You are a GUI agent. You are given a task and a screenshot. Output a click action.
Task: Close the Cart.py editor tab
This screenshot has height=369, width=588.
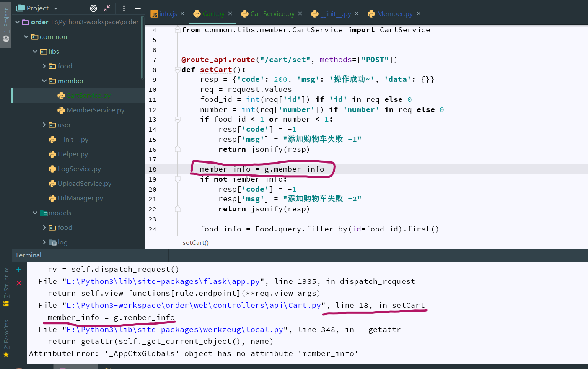[230, 13]
